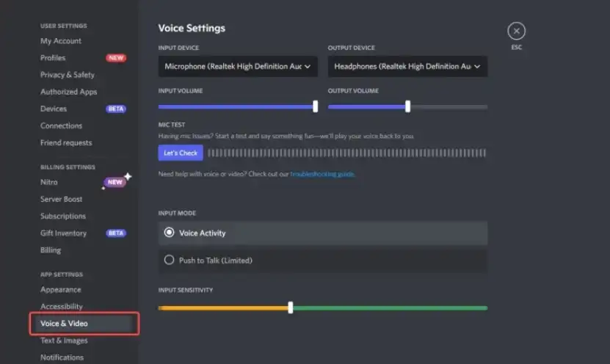Viewport: 610px width, 364px height.
Task: Open Subscriptions page
Action: coord(63,216)
